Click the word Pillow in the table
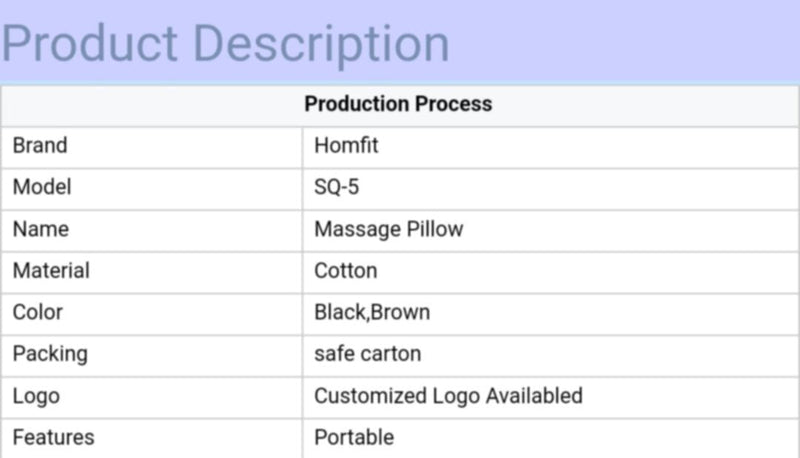This screenshot has height=458, width=800. click(x=434, y=229)
